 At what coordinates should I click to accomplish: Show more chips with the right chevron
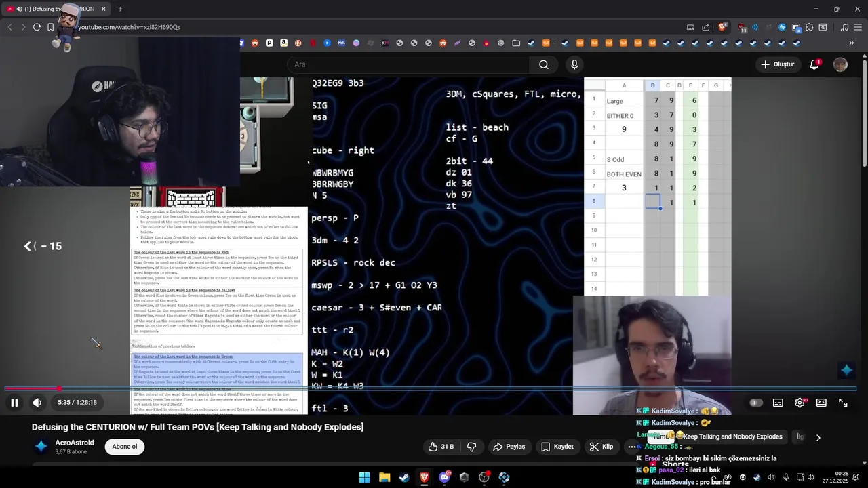tap(818, 437)
